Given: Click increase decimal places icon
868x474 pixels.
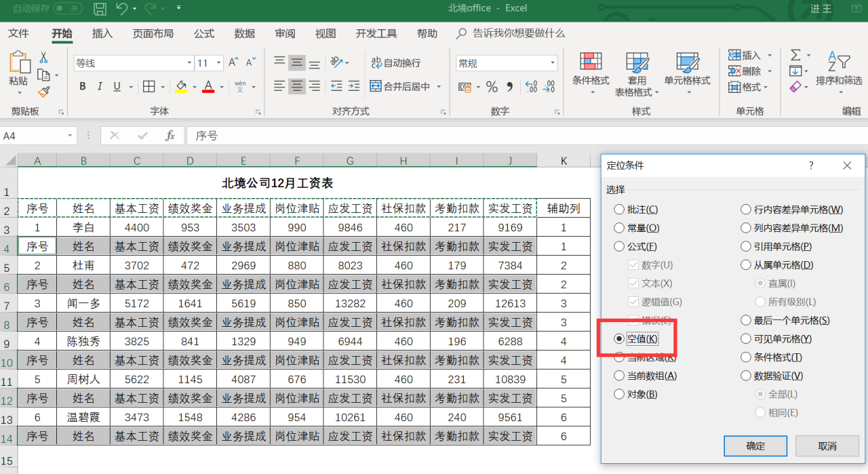Looking at the screenshot, I should [x=532, y=87].
